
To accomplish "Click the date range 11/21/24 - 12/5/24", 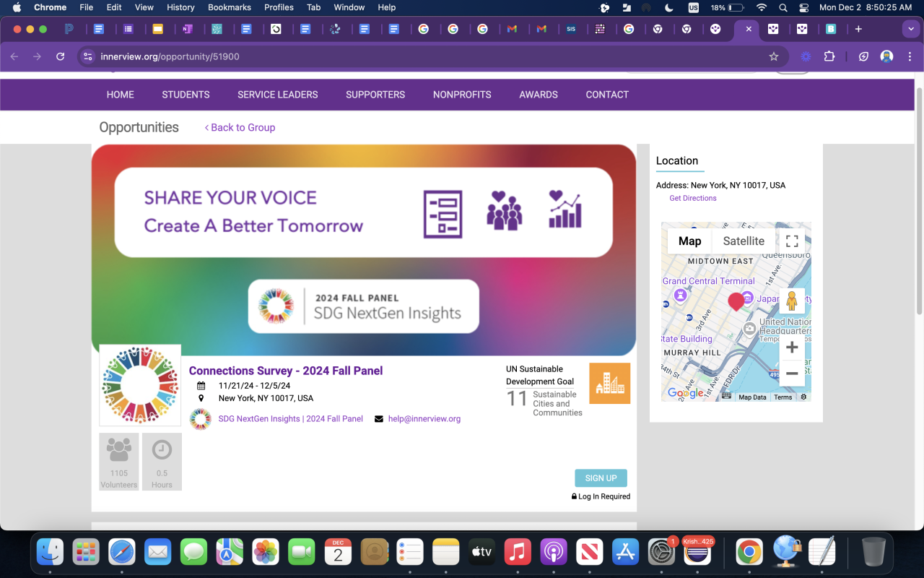I will [255, 386].
